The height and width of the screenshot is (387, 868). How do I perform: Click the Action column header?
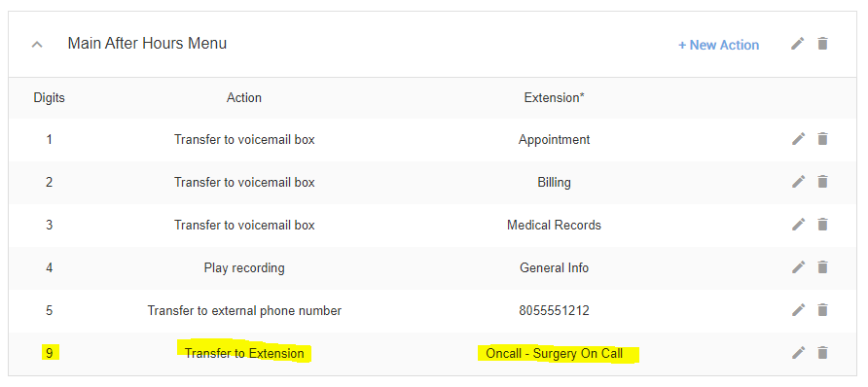click(x=244, y=98)
